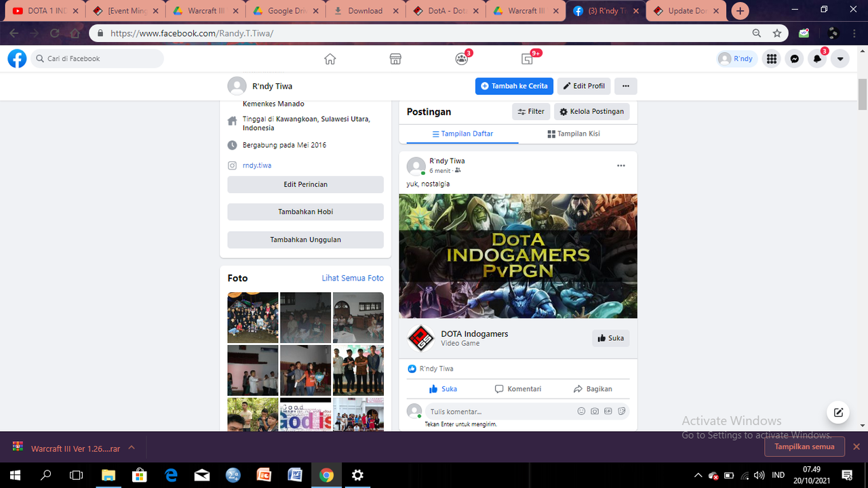Click the Tulis komentar input field

click(x=498, y=411)
